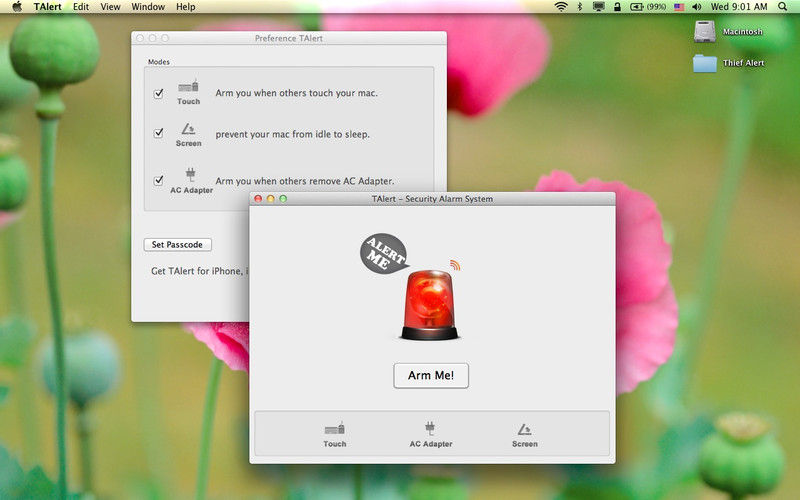This screenshot has height=500, width=800.
Task: Click 'Arm you when others touch your mac.' text
Action: click(x=296, y=93)
